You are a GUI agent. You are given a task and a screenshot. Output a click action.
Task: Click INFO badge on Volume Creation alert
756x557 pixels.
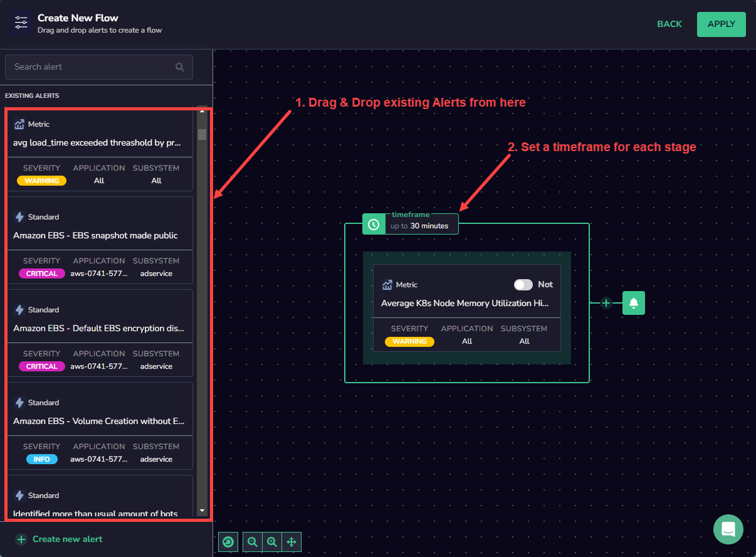click(x=41, y=459)
